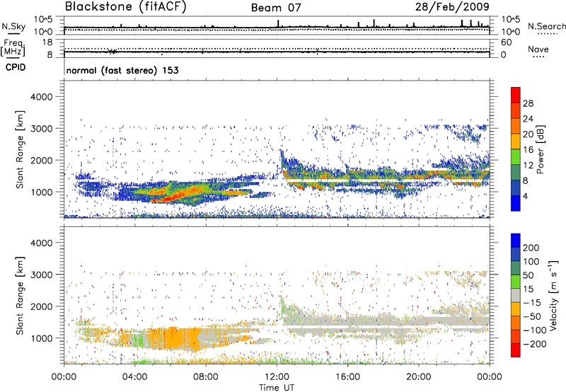Click the '16:00' time tick label
Viewport: 566px width, 392px height.
coord(347,377)
